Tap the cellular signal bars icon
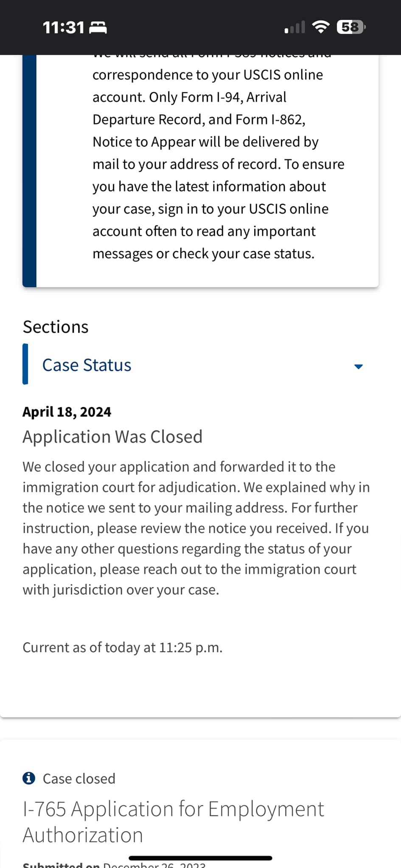401x868 pixels. pyautogui.click(x=295, y=28)
